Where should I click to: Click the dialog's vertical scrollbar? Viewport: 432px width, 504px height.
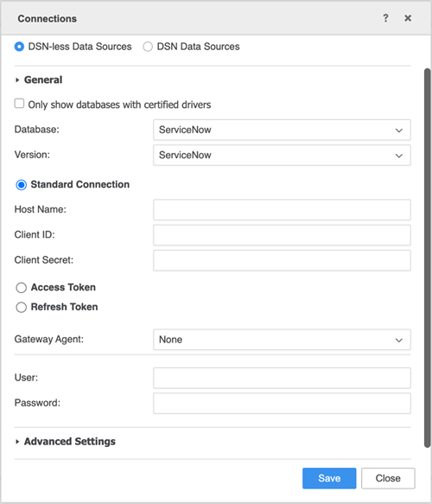[427, 258]
